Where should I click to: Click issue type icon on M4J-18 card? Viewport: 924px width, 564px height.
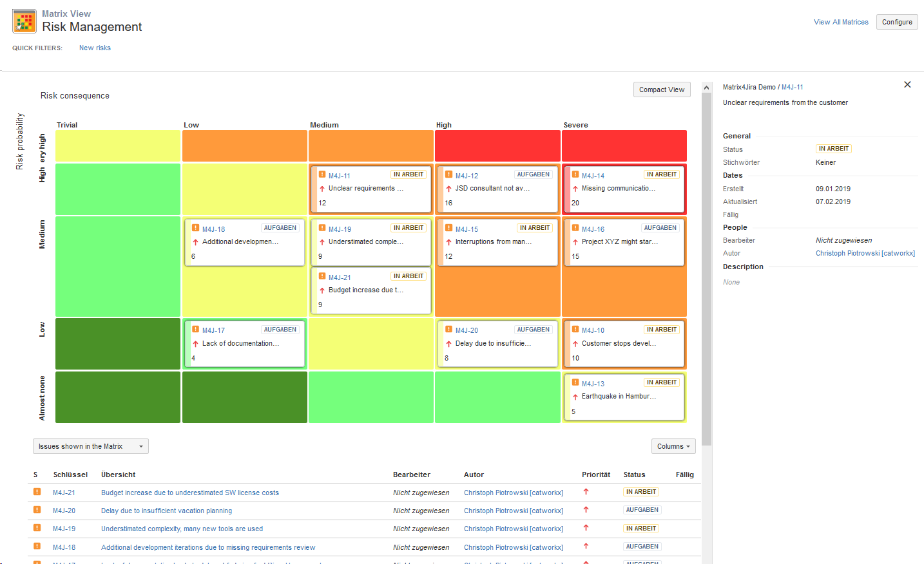click(x=195, y=228)
